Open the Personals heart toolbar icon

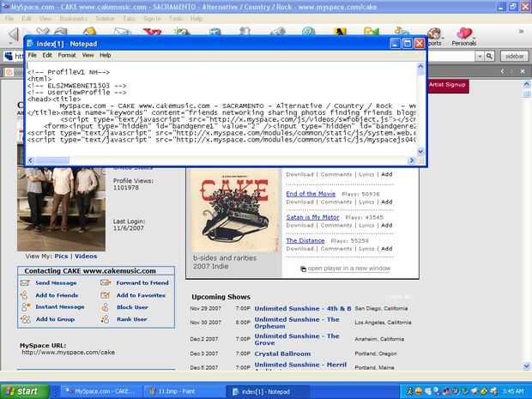[464, 33]
